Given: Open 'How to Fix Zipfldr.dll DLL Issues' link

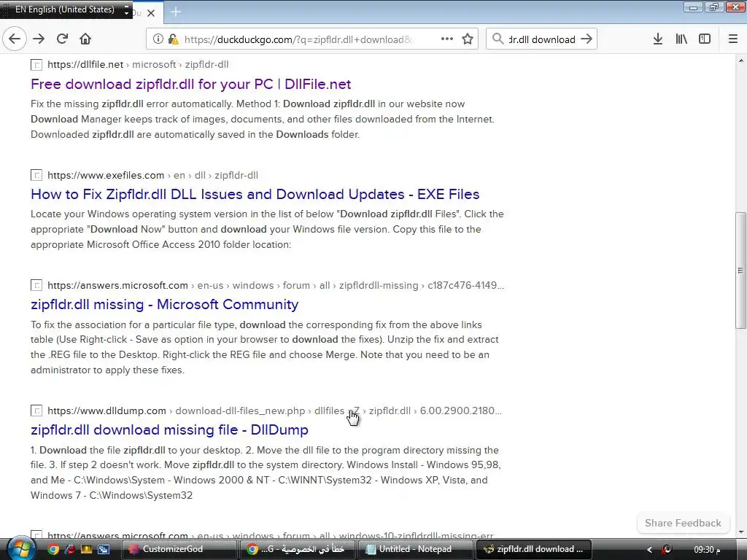Looking at the screenshot, I should pos(255,194).
